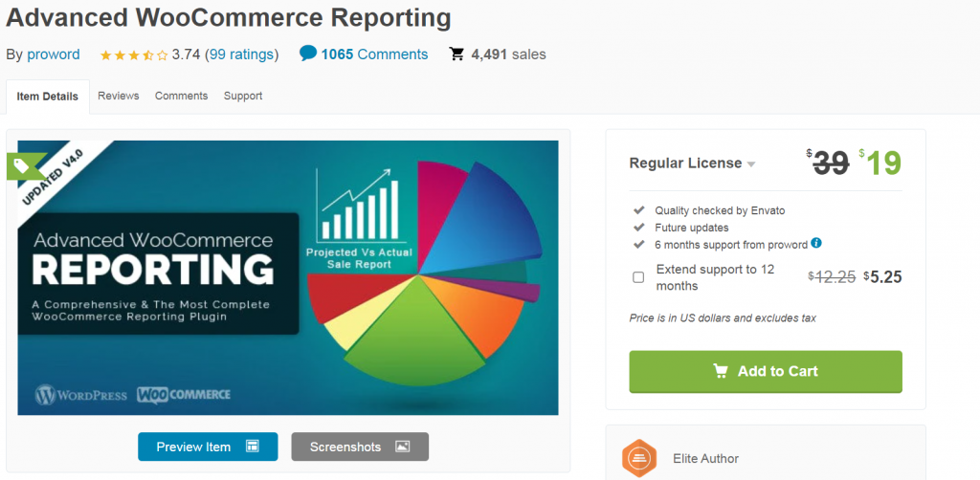This screenshot has height=480, width=980.
Task: Click the 4,491 sales count
Action: point(489,55)
